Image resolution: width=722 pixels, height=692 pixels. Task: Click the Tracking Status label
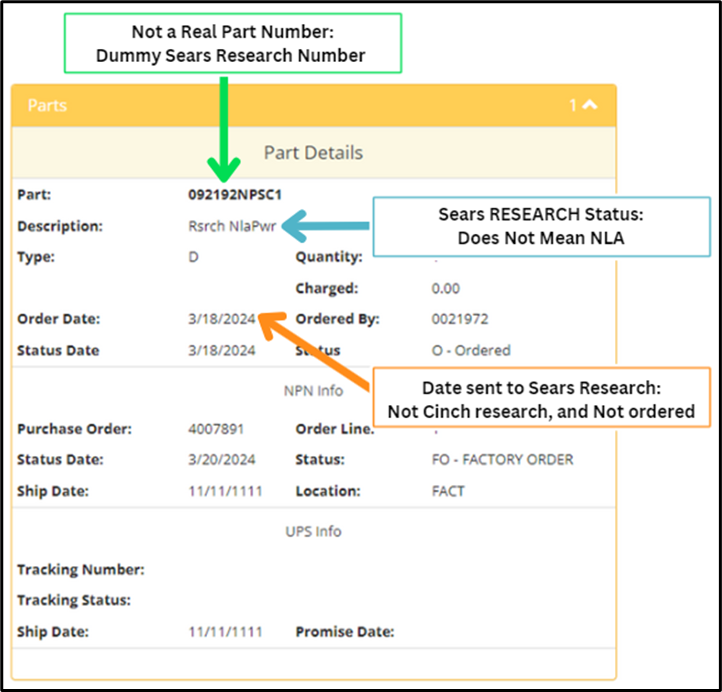click(x=74, y=600)
